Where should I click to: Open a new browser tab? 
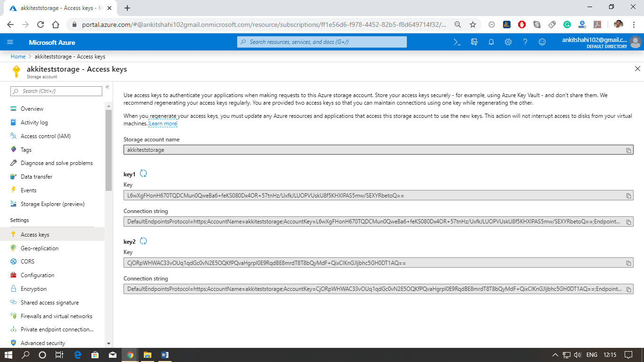tap(127, 8)
